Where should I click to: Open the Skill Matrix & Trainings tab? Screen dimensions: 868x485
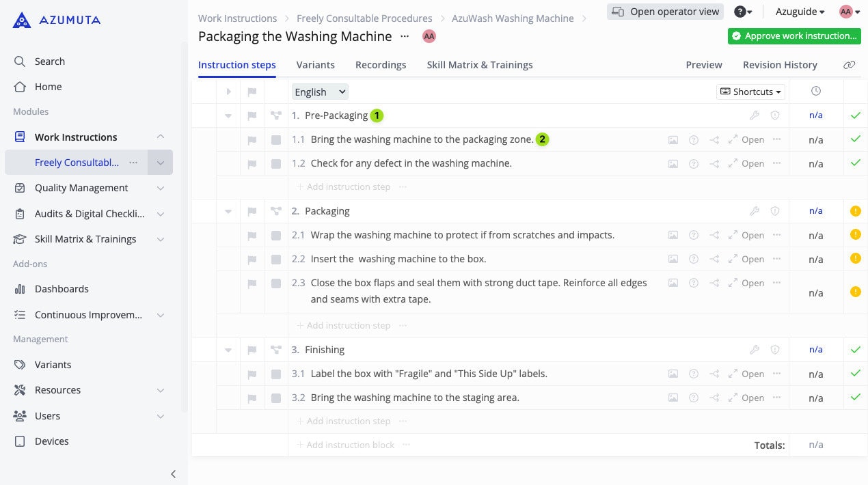(x=479, y=65)
